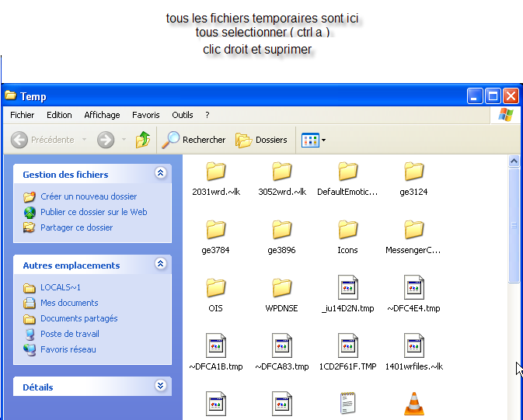The width and height of the screenshot is (523, 420).
Task: Open the Rechercher search tool
Action: click(194, 140)
